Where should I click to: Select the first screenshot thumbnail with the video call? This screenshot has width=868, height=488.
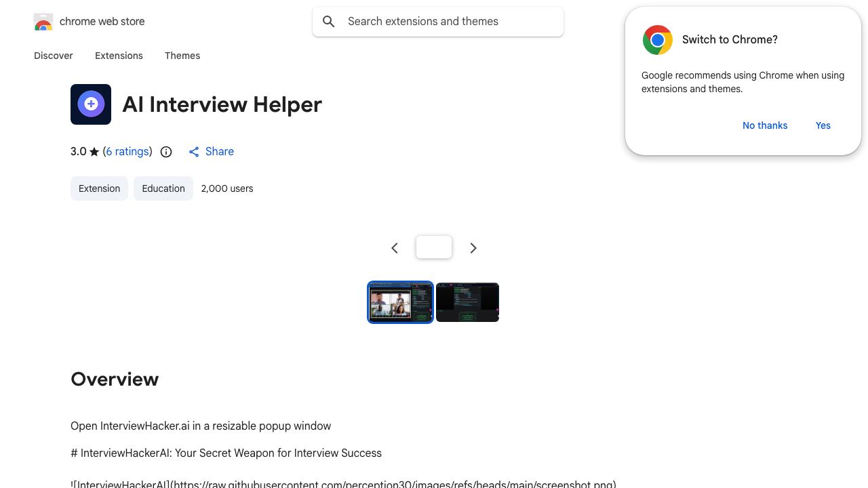(400, 302)
